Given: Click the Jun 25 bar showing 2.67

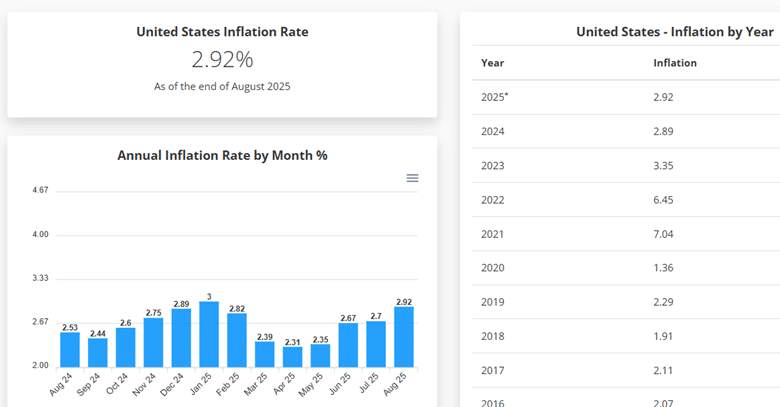Looking at the screenshot, I should (348, 344).
